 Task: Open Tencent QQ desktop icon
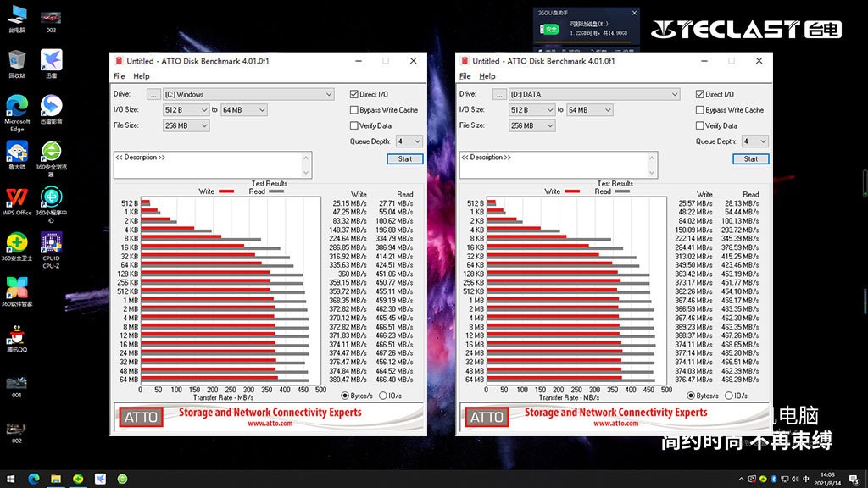coord(17,339)
